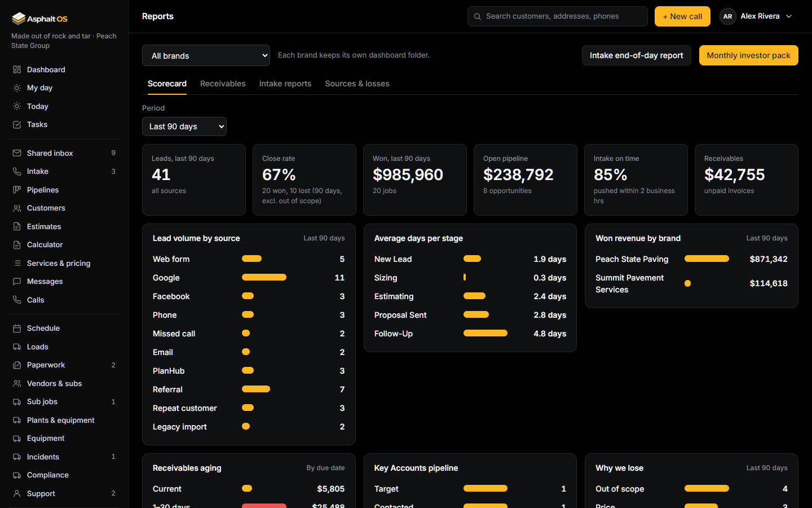Click the Open pipeline $238,792 card
The image size is (812, 508).
coord(525,179)
